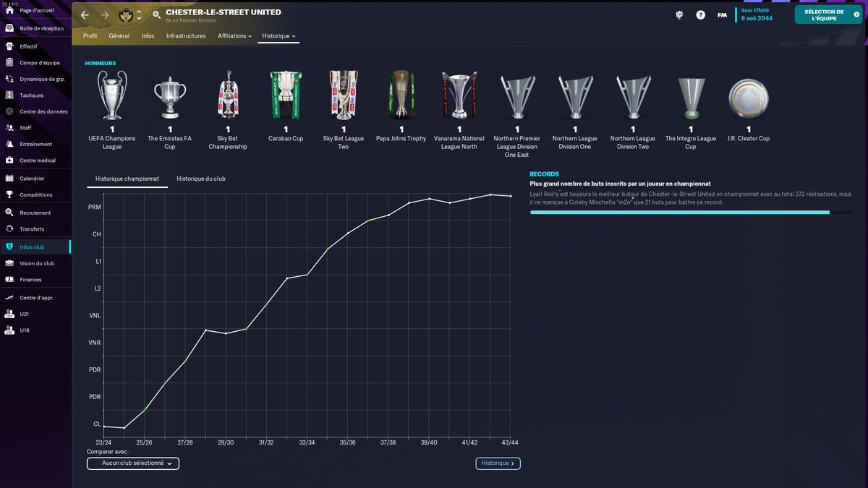This screenshot has height=488, width=868.
Task: Open Centre médical icon
Action: coord(9,160)
